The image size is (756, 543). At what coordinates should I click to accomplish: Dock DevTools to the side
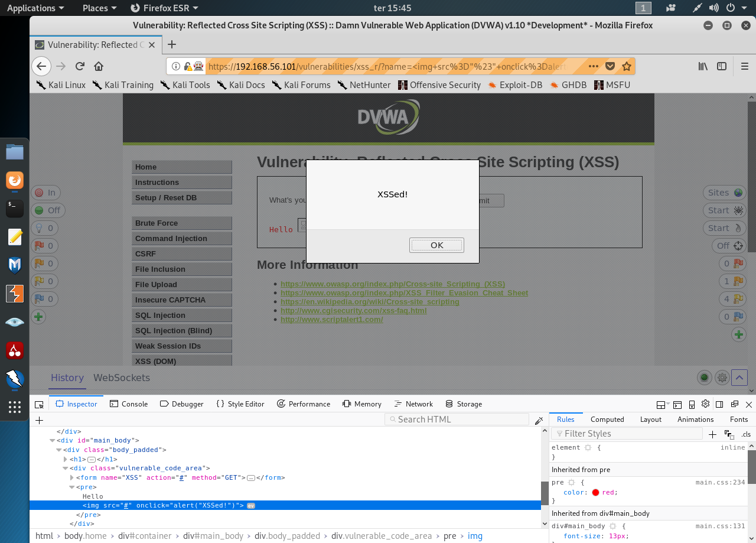coord(719,404)
